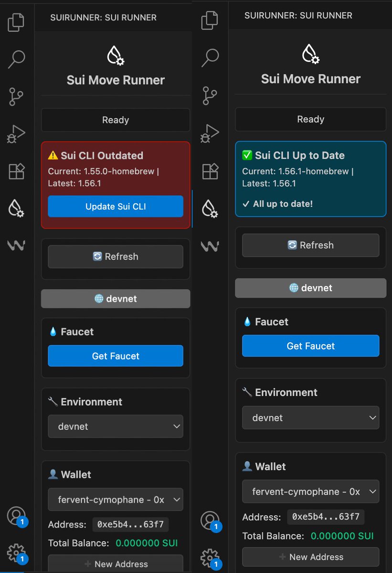Open Source Control icon in left screenshot
Screen dimensions: 392x573
click(x=16, y=96)
